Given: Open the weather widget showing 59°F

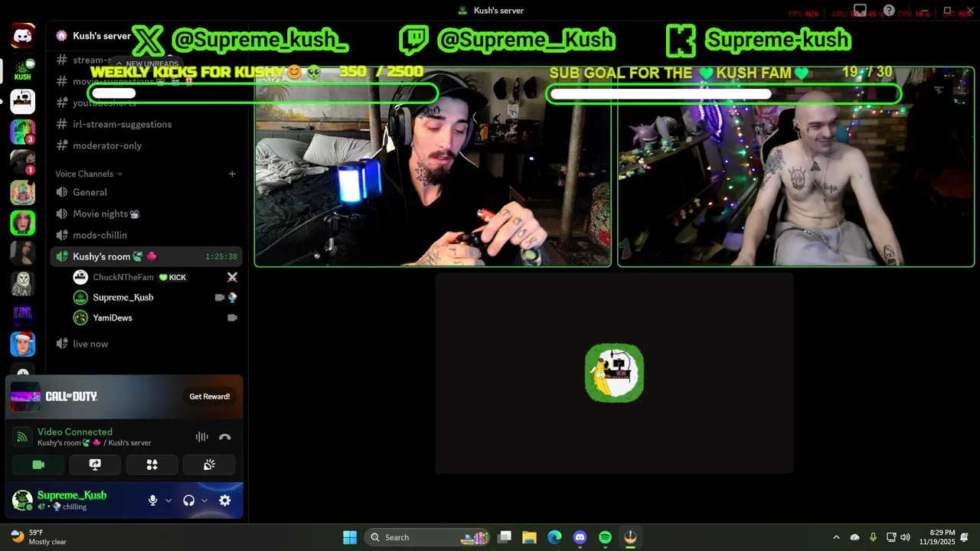Looking at the screenshot, I should pyautogui.click(x=39, y=537).
